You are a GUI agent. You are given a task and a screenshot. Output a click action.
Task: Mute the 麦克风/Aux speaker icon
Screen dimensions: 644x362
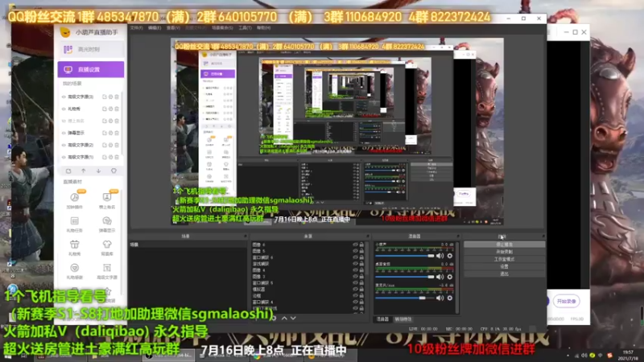[440, 298]
